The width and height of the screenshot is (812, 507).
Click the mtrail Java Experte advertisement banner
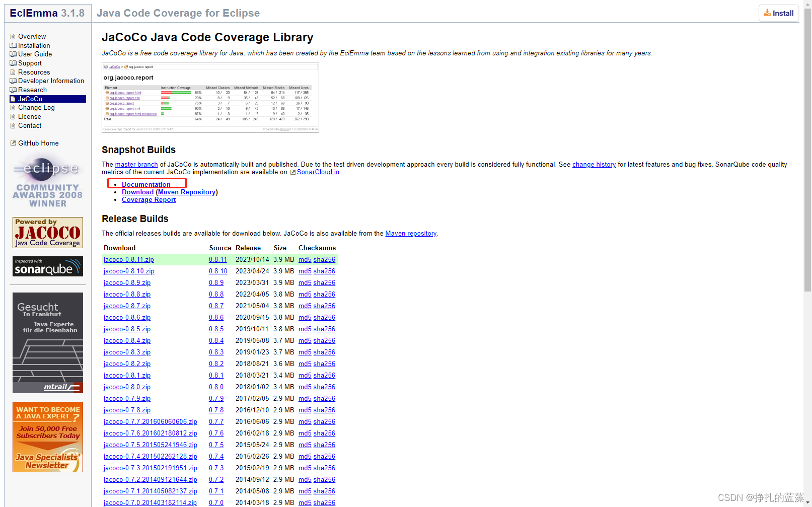(47, 342)
